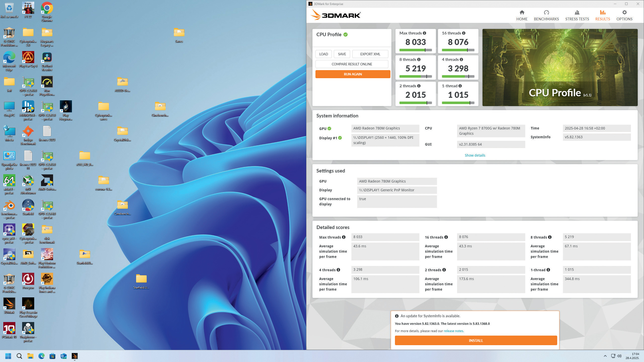
Task: Expand Show details in System information
Action: click(x=475, y=155)
